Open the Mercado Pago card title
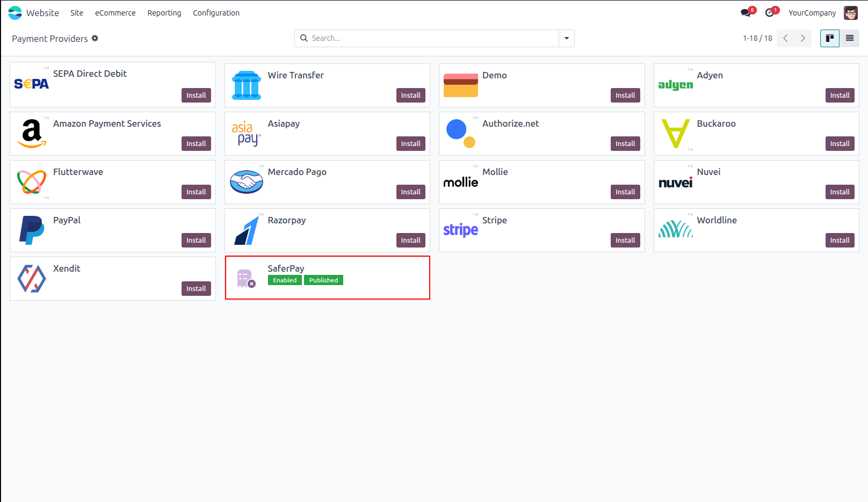This screenshot has width=868, height=502. 297,172
